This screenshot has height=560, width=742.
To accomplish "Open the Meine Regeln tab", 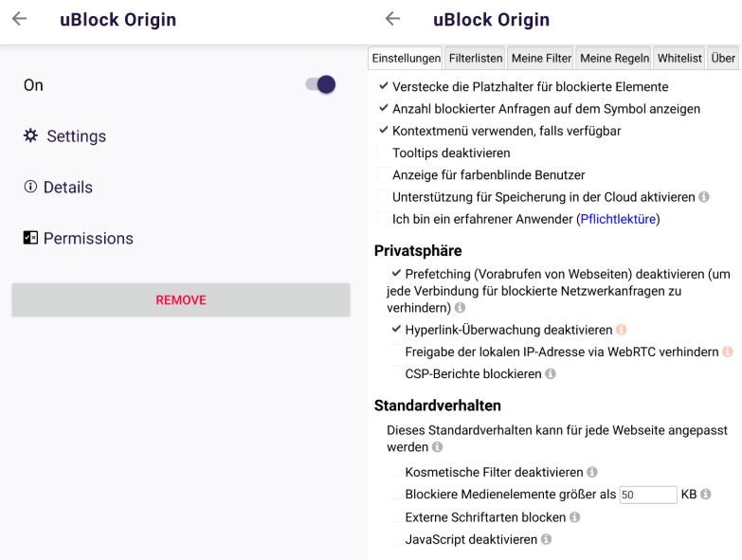I will point(614,58).
